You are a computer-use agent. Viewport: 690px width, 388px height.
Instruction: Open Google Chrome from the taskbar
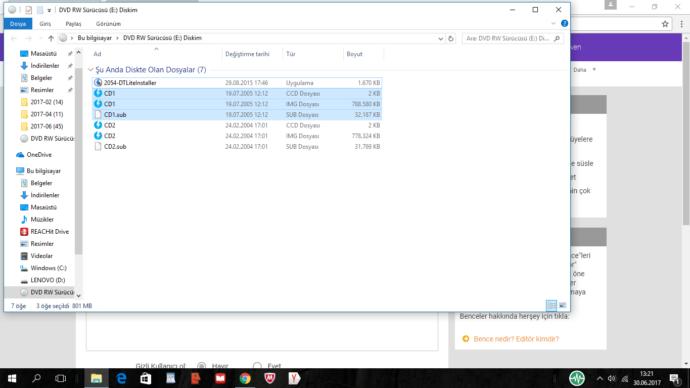tap(245, 378)
